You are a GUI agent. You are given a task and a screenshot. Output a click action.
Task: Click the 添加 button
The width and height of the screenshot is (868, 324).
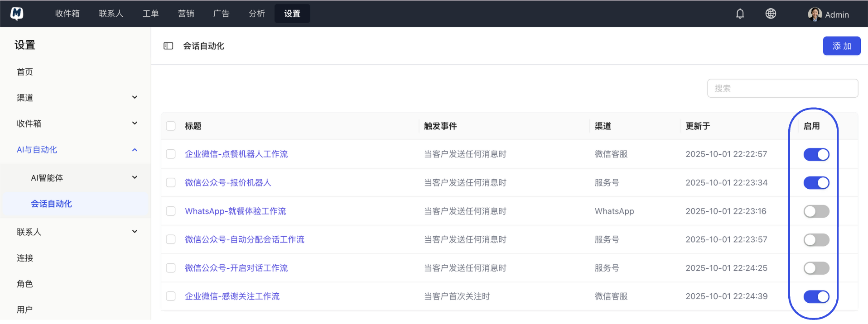[841, 46]
